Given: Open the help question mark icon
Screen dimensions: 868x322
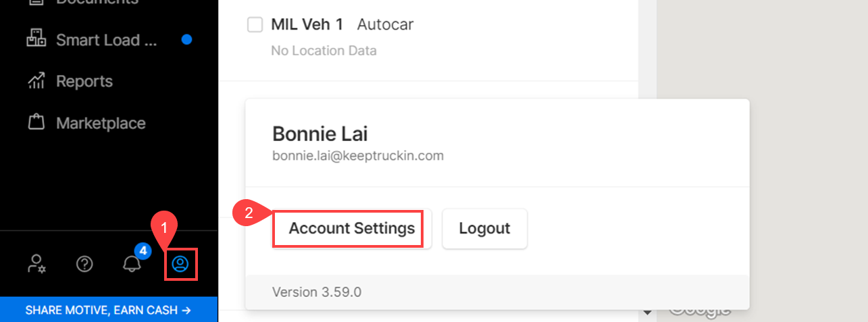Looking at the screenshot, I should point(84,264).
